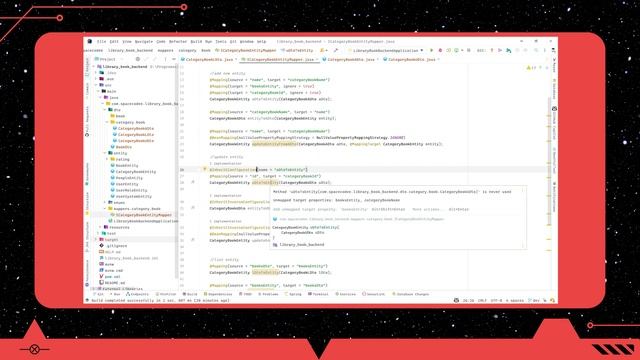
Task: Open Project panel options menu
Action: [x=165, y=59]
